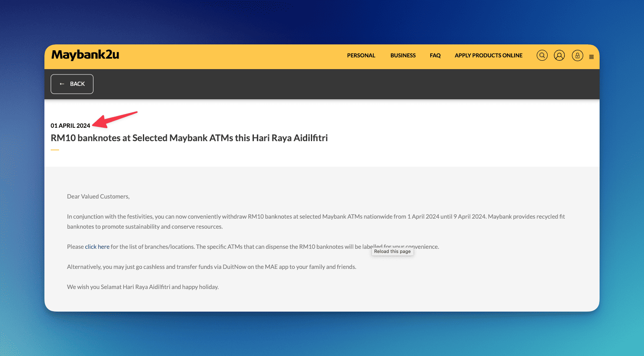Click the 01 APRIL 2024 date text

pos(70,126)
